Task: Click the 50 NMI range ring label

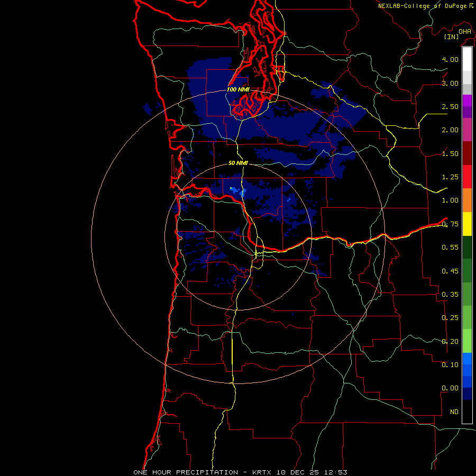Action: click(x=238, y=163)
